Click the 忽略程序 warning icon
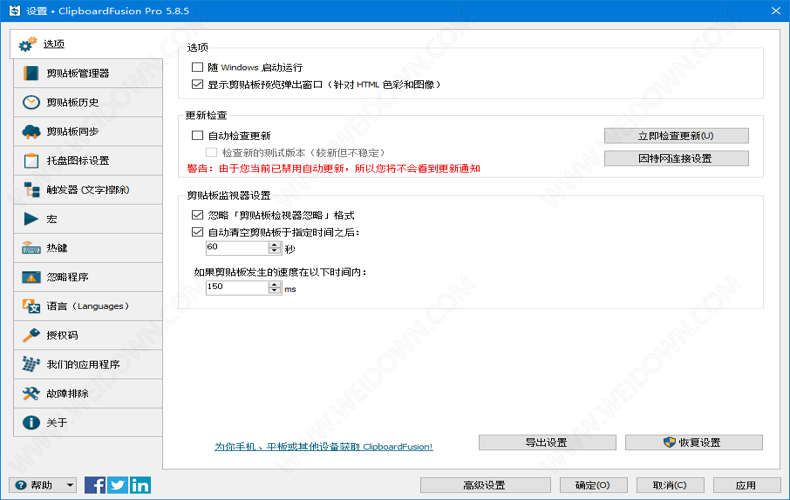The width and height of the screenshot is (790, 500). tap(31, 277)
